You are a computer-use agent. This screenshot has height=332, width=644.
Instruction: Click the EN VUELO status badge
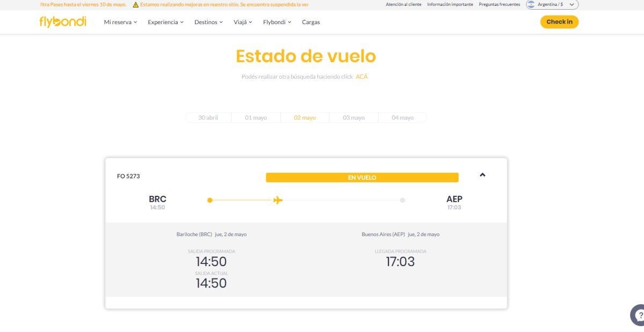(363, 177)
